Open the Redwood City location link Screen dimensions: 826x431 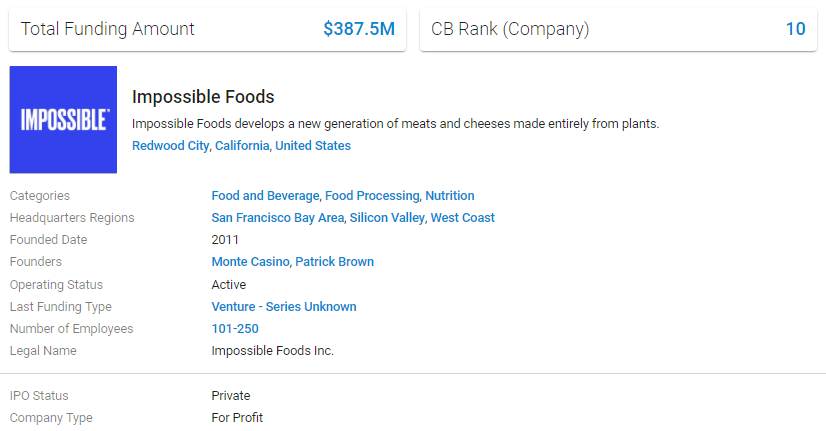pyautogui.click(x=170, y=146)
